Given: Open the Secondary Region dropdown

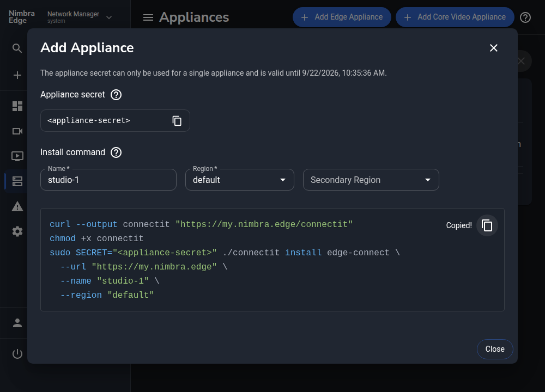Looking at the screenshot, I should (371, 180).
